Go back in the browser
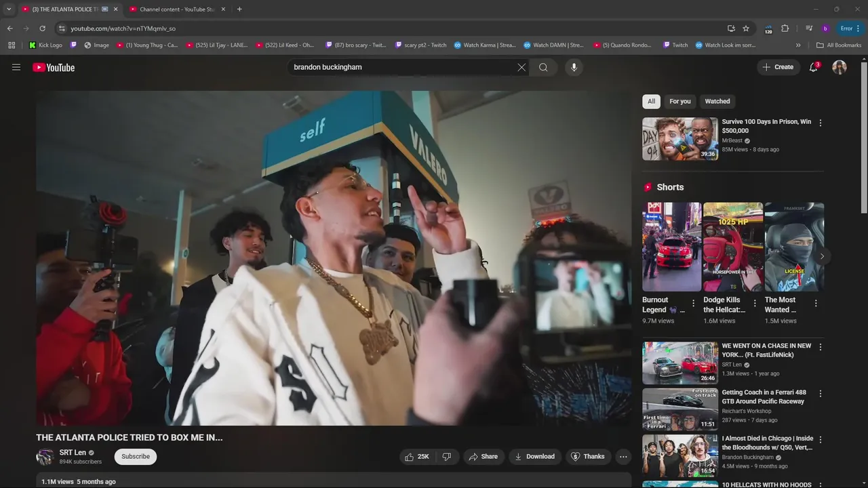This screenshot has width=868, height=488. [x=9, y=28]
